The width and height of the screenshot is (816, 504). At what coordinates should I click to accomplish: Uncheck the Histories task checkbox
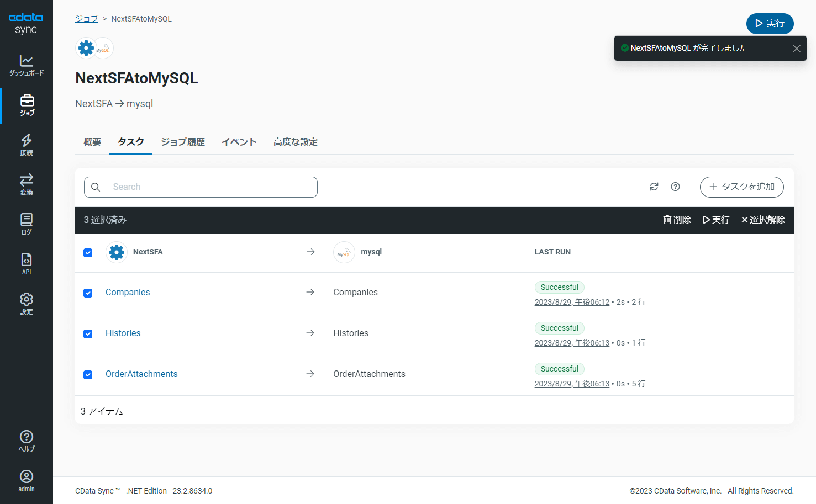pos(88,334)
